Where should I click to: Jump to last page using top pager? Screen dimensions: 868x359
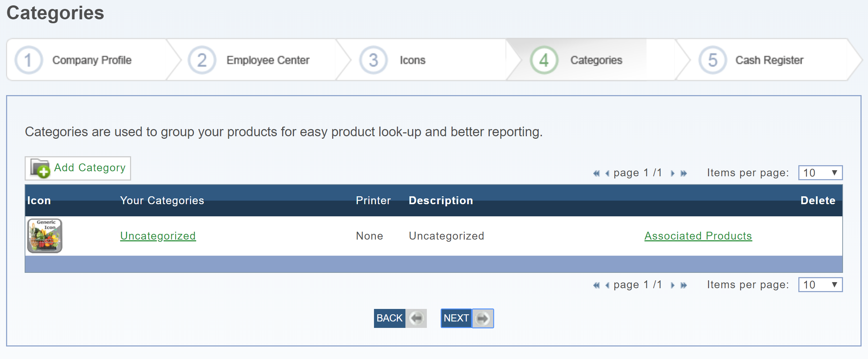(684, 173)
